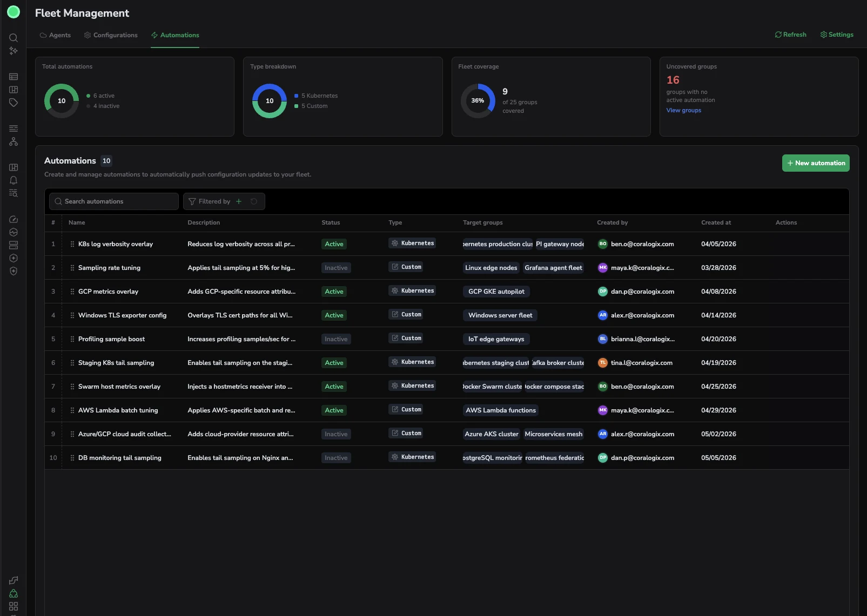Click the plus icon to add a filter
The height and width of the screenshot is (616, 867).
(239, 201)
